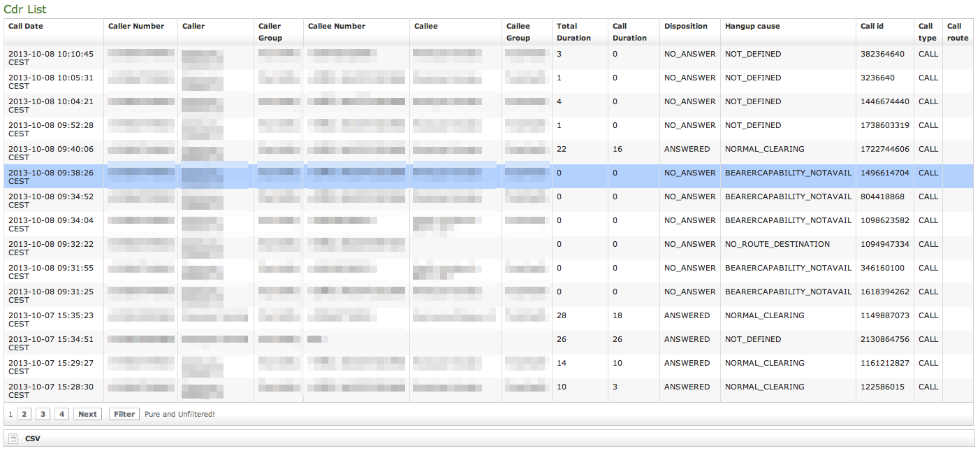Select the call row with id 2130864756
Image resolution: width=980 pixels, height=458 pixels.
[884, 340]
